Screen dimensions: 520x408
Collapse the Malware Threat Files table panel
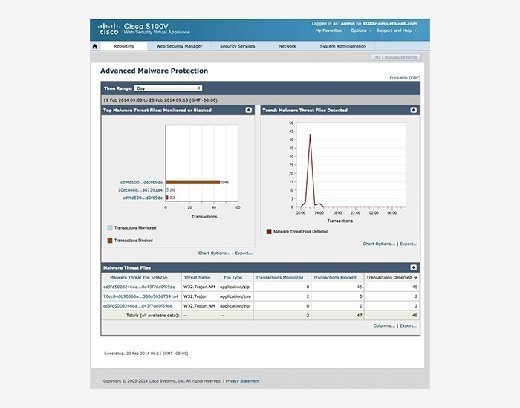[x=413, y=268]
